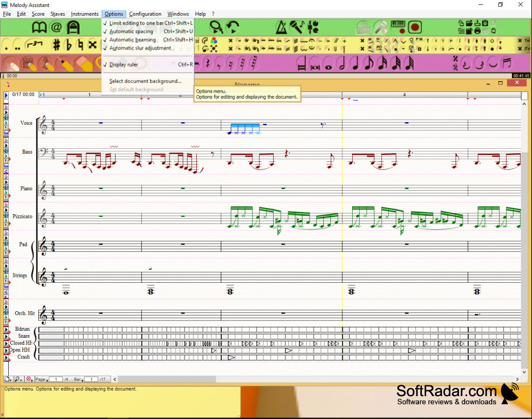Choose the triplet tuplet tool
532x419 pixels.
[x=34, y=45]
